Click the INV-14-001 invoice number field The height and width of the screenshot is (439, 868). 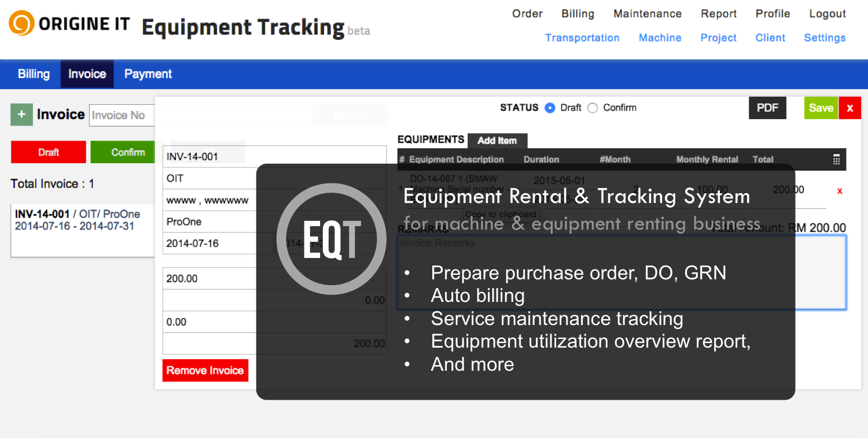click(274, 156)
